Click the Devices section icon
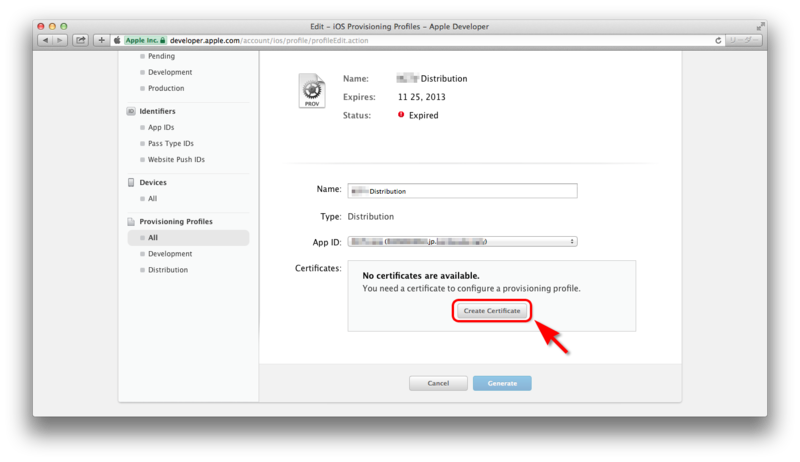 [131, 183]
